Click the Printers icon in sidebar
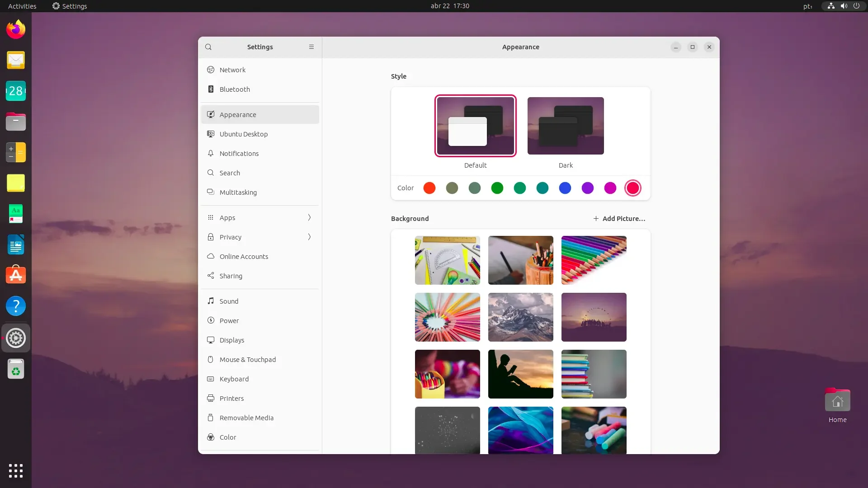The width and height of the screenshot is (868, 488). click(211, 399)
